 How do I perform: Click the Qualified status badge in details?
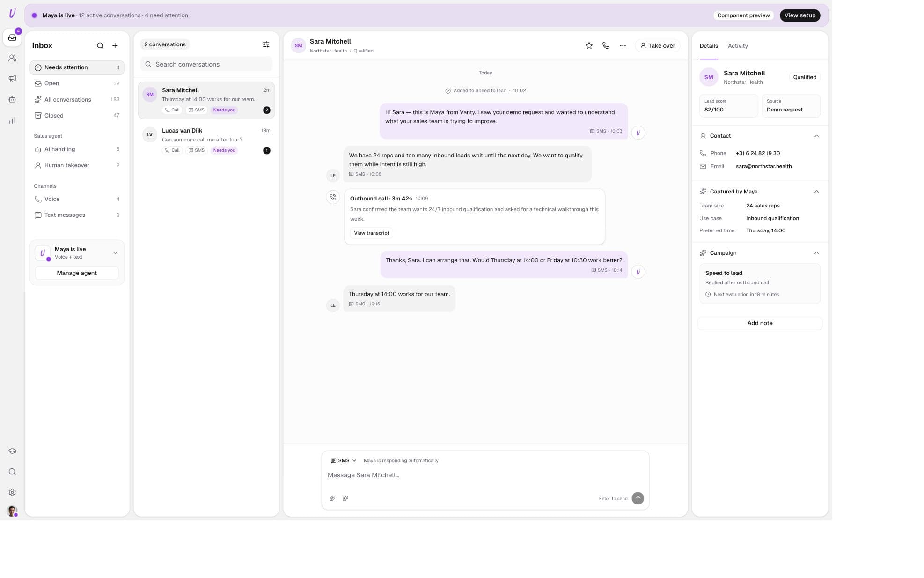[x=804, y=77]
